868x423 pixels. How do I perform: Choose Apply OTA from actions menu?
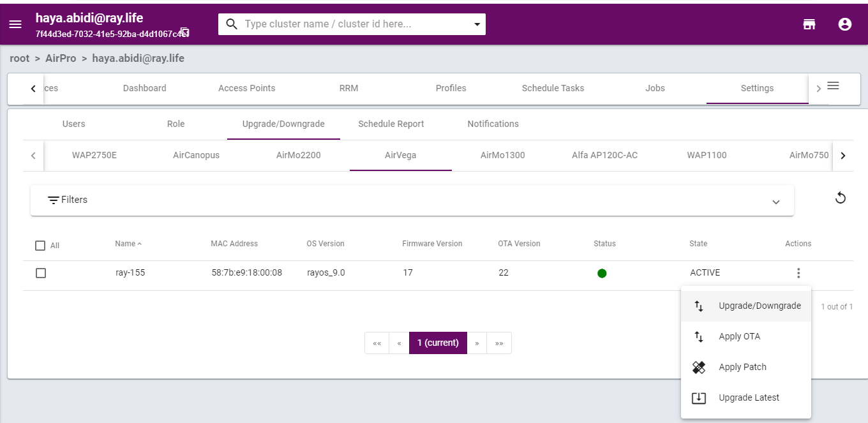point(746,337)
